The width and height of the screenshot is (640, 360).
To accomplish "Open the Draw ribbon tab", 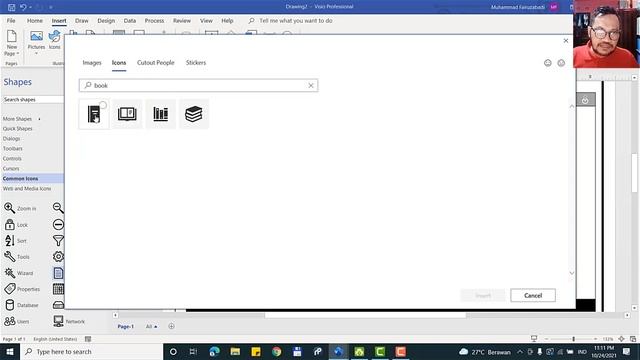I will (82, 20).
